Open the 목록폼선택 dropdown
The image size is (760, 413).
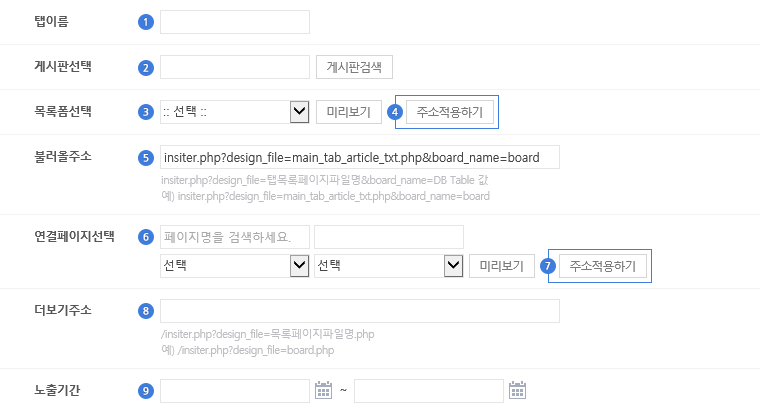(x=235, y=112)
